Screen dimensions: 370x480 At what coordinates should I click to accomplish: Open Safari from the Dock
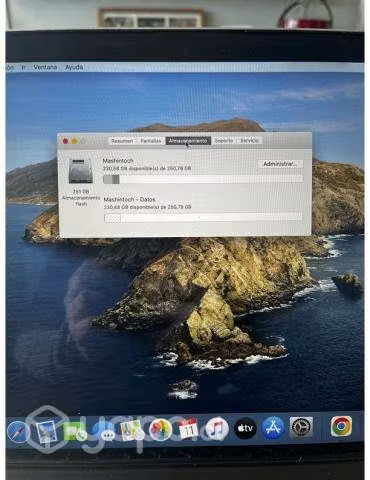(18, 431)
